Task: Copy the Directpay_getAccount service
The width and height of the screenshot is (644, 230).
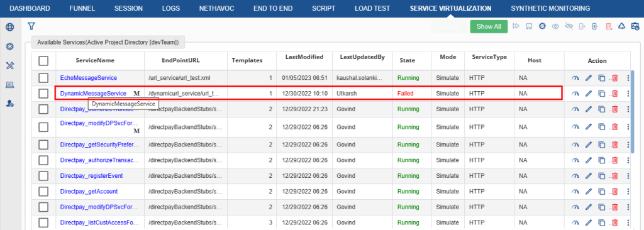Action: coord(602,192)
